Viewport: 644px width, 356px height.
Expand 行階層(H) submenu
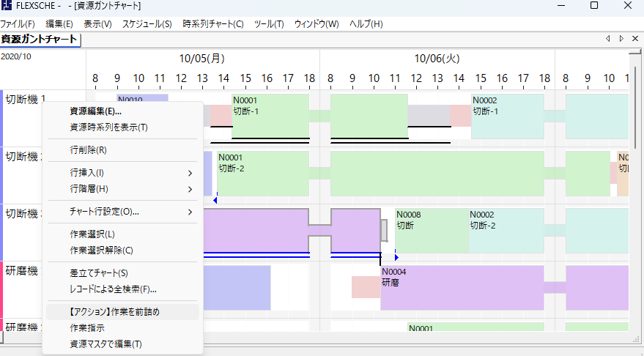[122, 189]
